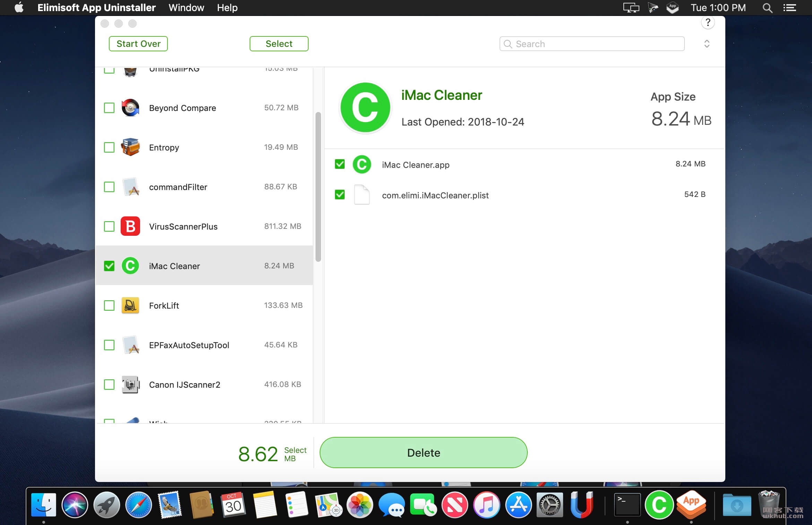This screenshot has height=525, width=812.
Task: Open Maps app in the Dock
Action: 328,505
